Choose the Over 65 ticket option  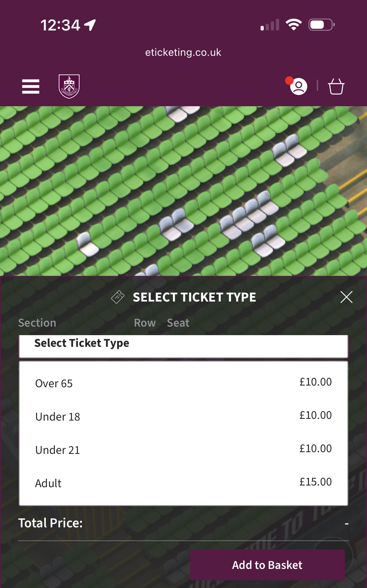point(183,383)
